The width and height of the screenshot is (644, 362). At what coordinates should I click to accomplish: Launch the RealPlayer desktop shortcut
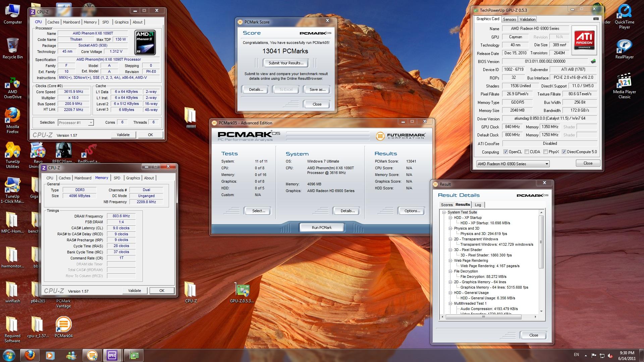coord(624,49)
